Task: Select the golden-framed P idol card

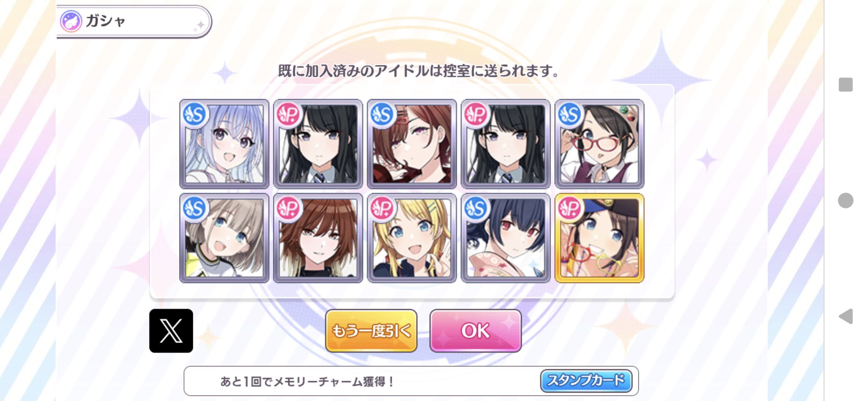Action: click(599, 238)
